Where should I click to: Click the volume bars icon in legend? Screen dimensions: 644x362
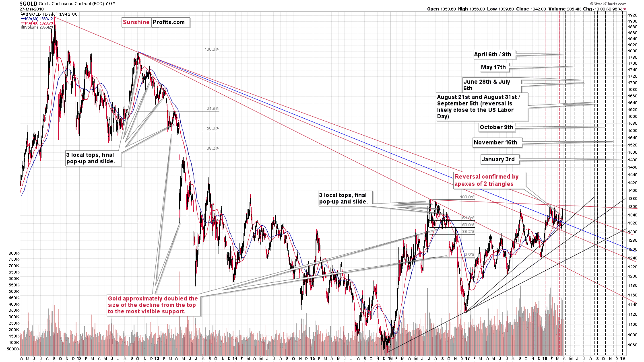[23, 27]
